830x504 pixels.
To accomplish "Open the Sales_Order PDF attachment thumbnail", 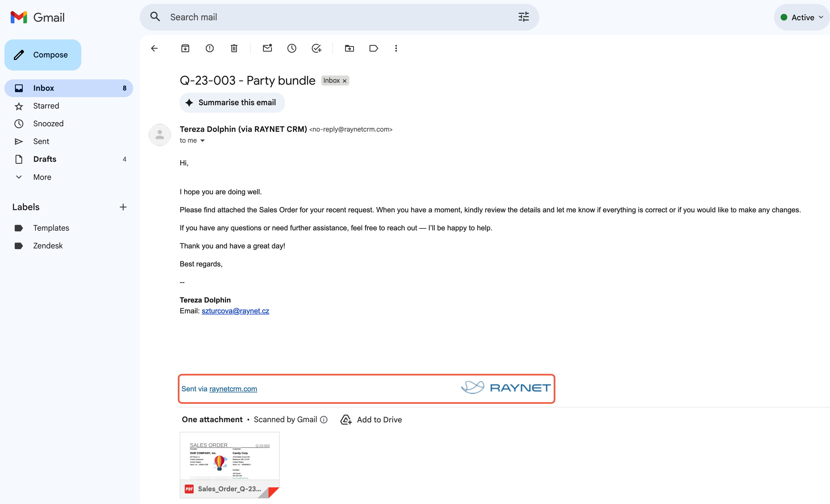I will coord(229,465).
